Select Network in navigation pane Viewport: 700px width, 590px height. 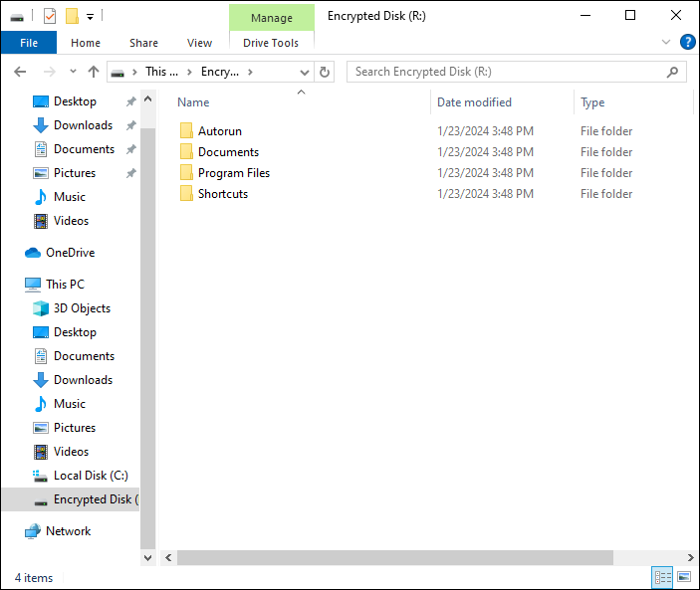[68, 531]
